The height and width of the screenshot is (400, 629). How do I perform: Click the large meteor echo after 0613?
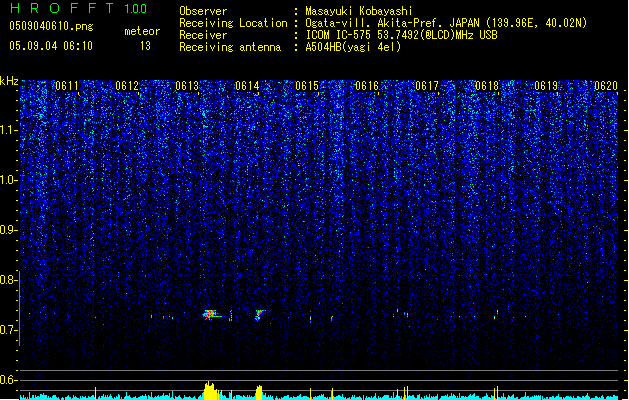tap(210, 315)
